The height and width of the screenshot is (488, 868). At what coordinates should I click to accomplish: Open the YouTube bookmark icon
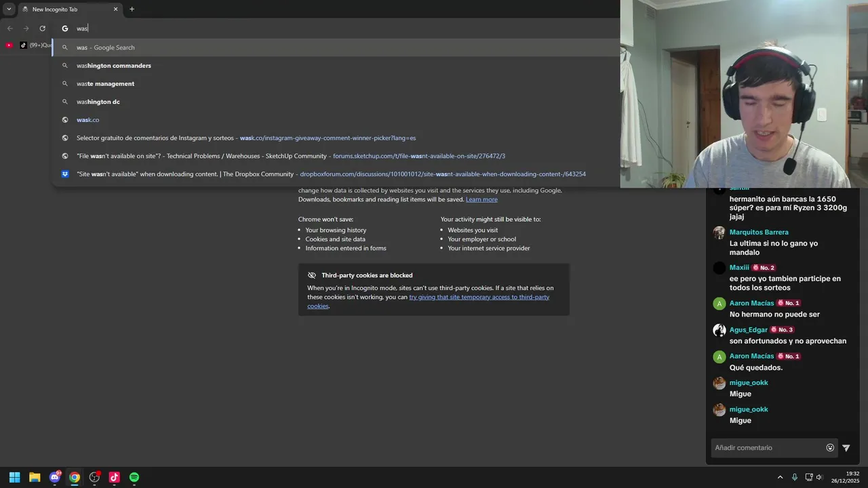pyautogui.click(x=9, y=45)
